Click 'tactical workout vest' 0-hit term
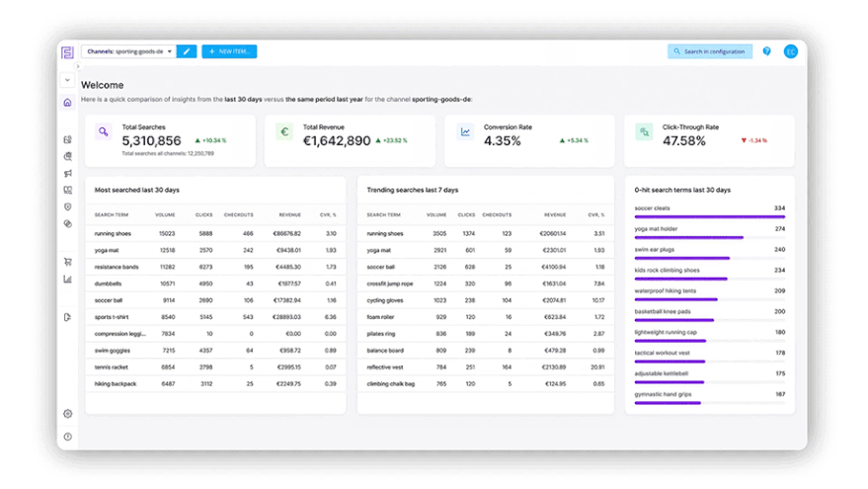This screenshot has width=868, height=489. pos(662,353)
